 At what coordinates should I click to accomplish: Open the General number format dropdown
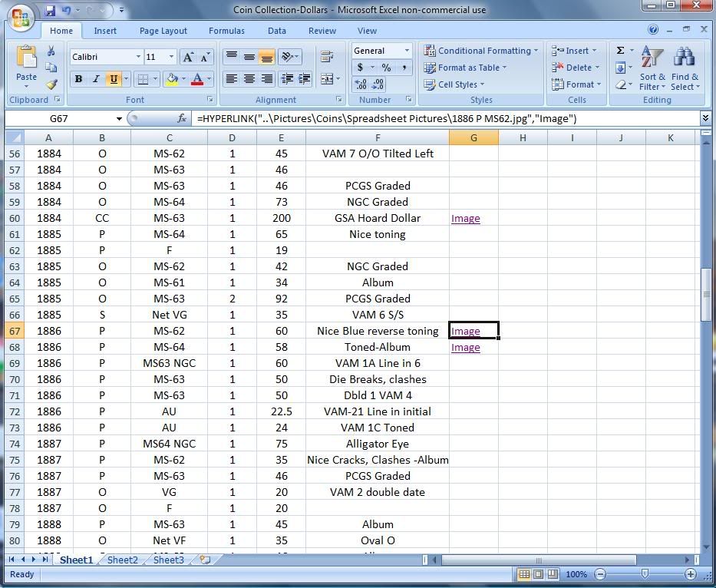(407, 51)
